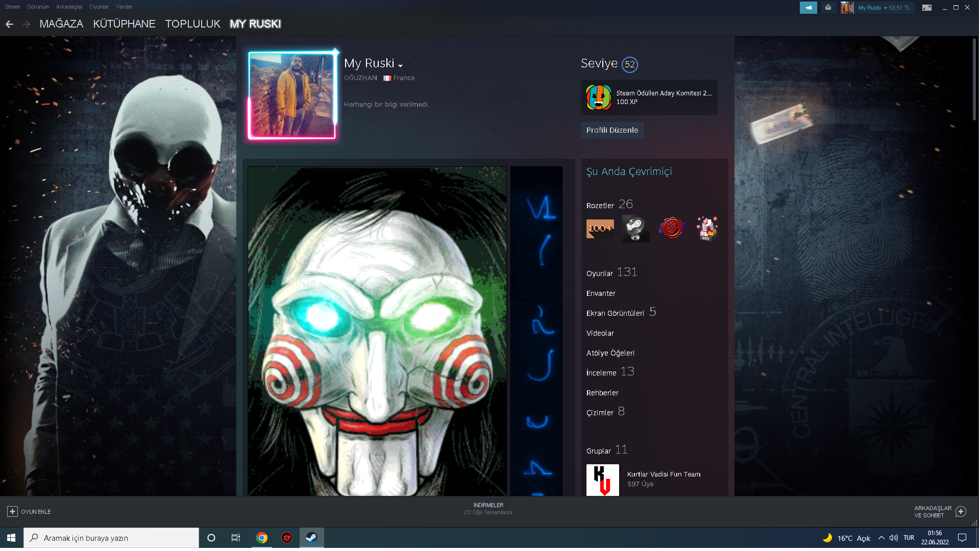The width and height of the screenshot is (980, 551).
Task: Go back with the left arrow
Action: 9,24
